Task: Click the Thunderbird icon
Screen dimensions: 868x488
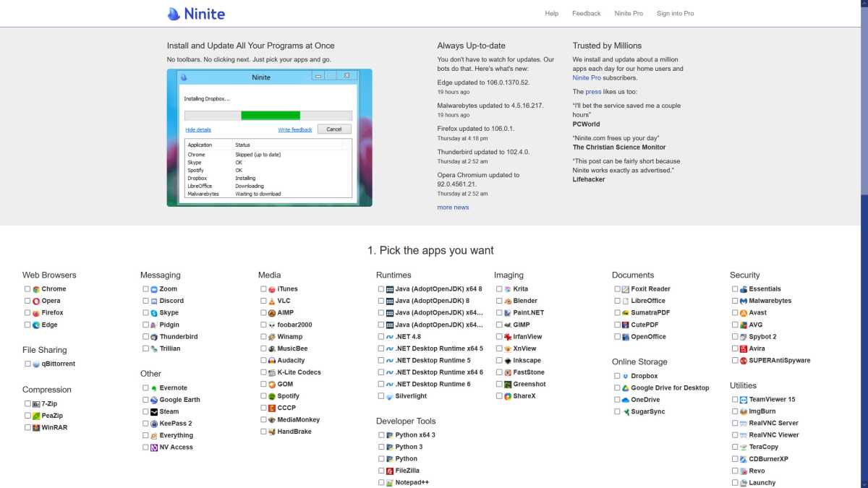Action: (x=154, y=337)
